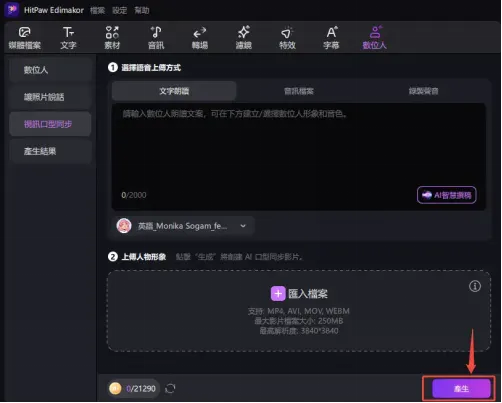Open the 轉場 transitions panel
The image size is (502, 403).
[200, 38]
